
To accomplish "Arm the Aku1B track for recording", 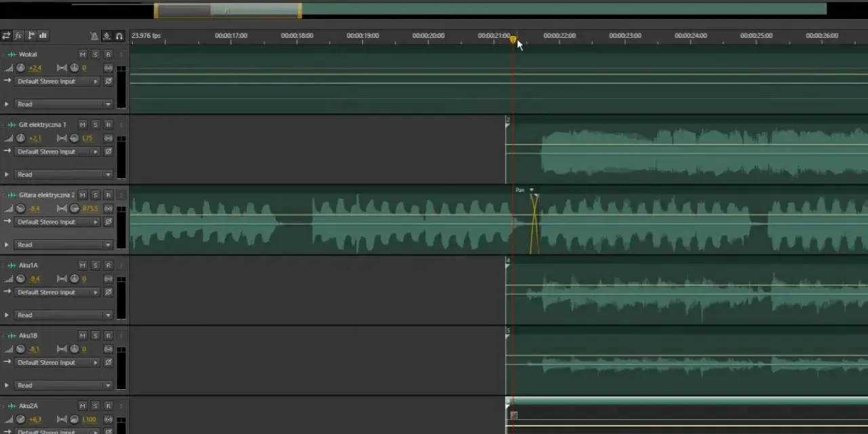I will [x=108, y=336].
